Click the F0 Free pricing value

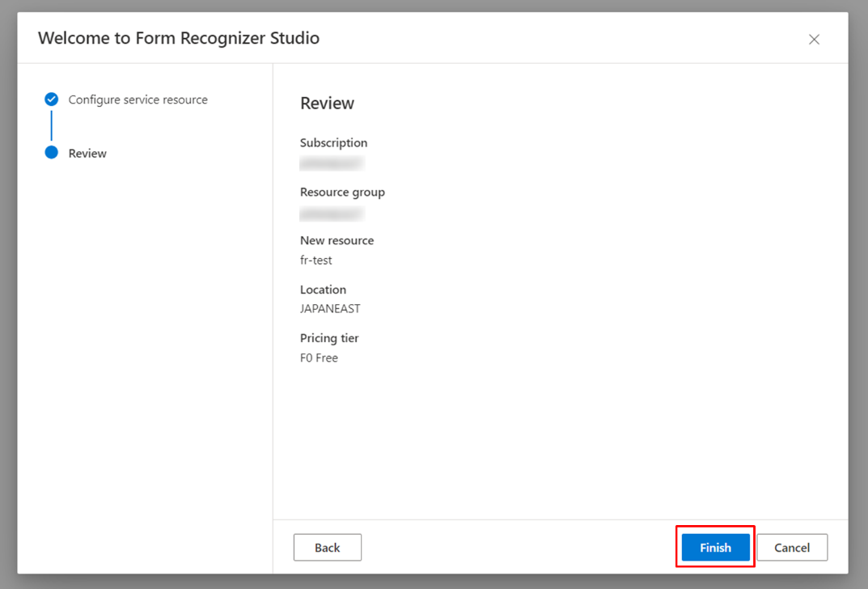pyautogui.click(x=319, y=358)
